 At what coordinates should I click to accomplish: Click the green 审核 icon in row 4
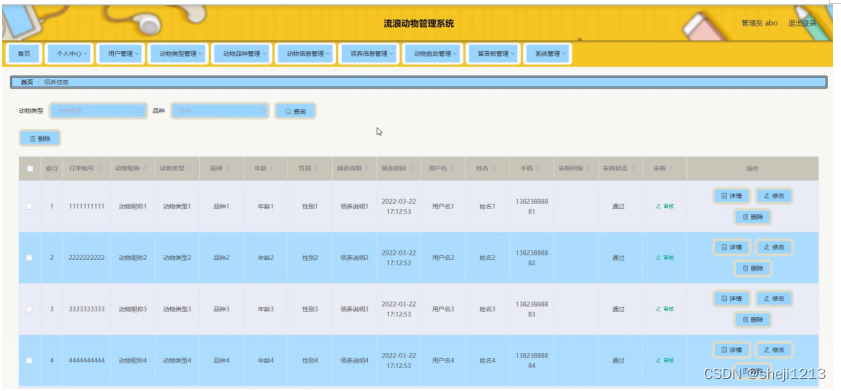pyautogui.click(x=665, y=360)
